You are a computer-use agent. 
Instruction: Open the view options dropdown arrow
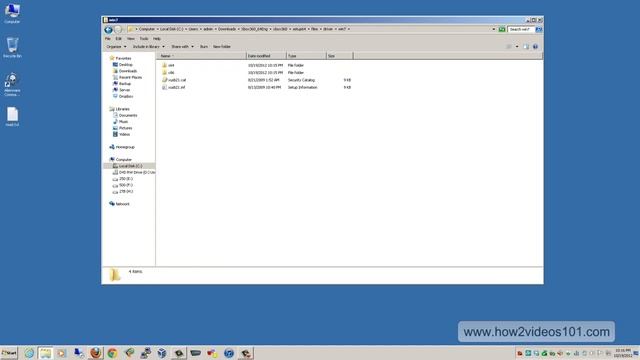517,47
